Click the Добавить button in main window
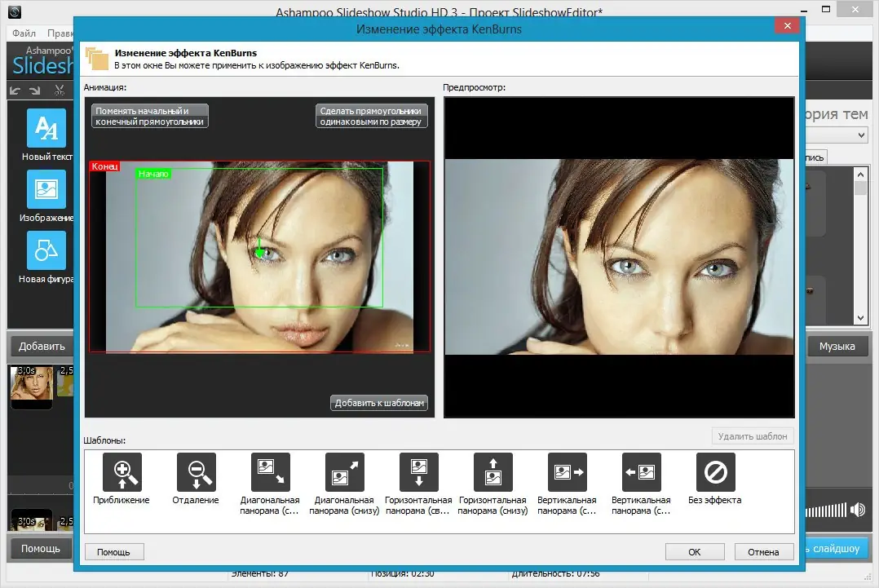 point(42,346)
